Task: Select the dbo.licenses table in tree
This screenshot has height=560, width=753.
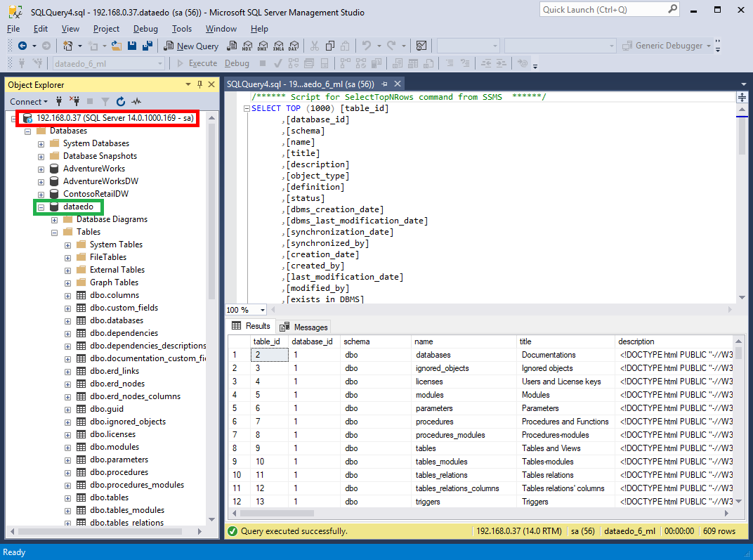Action: click(112, 434)
